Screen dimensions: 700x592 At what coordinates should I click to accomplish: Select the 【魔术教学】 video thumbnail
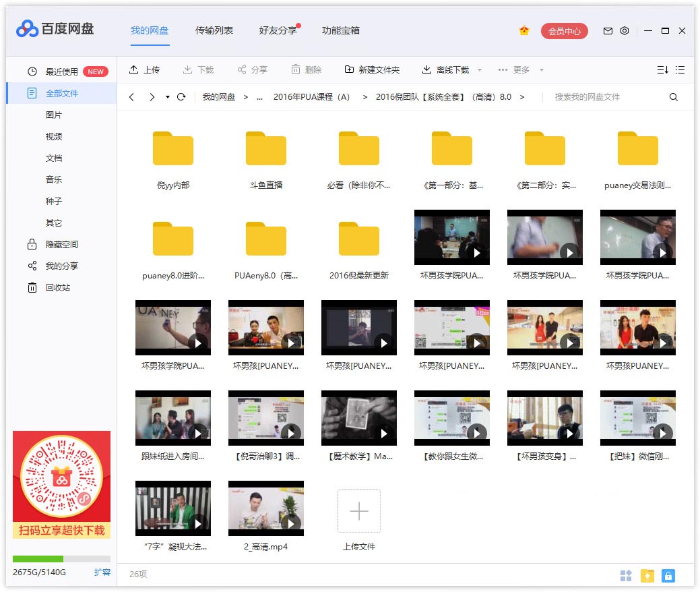pos(359,418)
